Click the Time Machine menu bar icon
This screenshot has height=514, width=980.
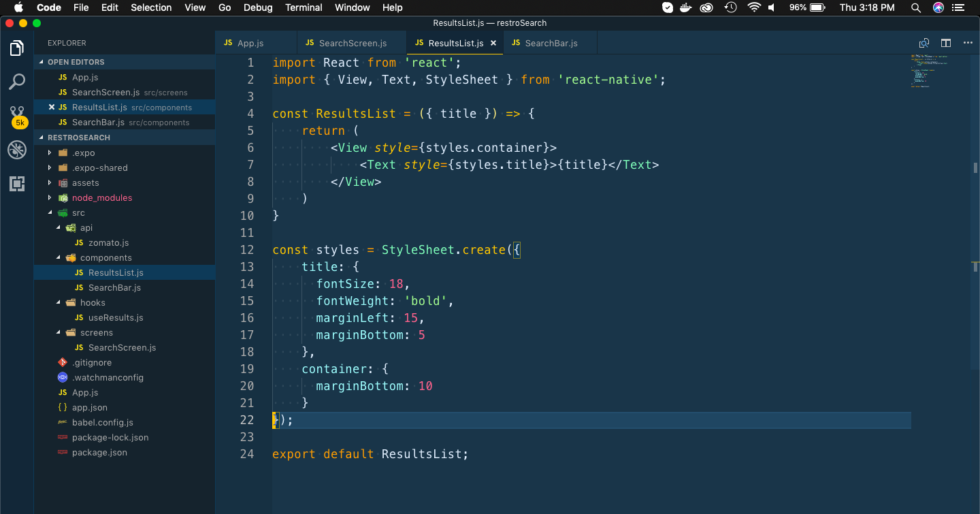[x=730, y=7]
